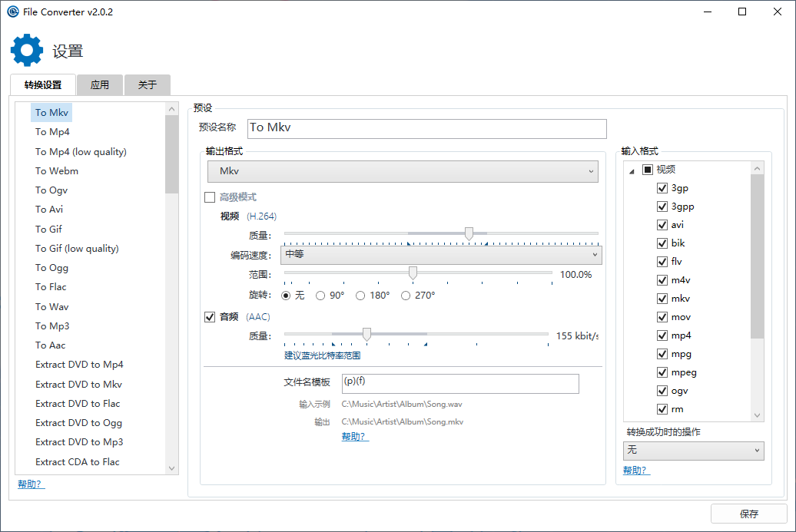Enable the 高级模式 checkbox
The width and height of the screenshot is (796, 532).
point(210,197)
